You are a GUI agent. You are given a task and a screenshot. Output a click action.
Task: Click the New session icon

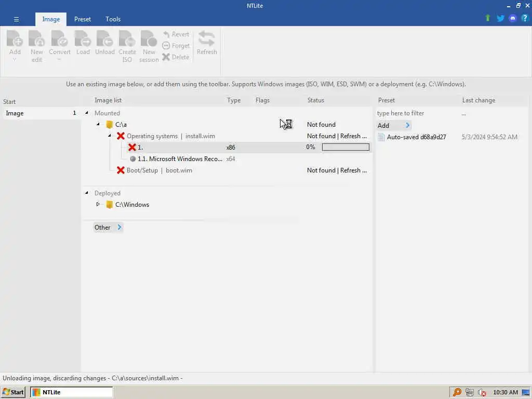click(149, 38)
